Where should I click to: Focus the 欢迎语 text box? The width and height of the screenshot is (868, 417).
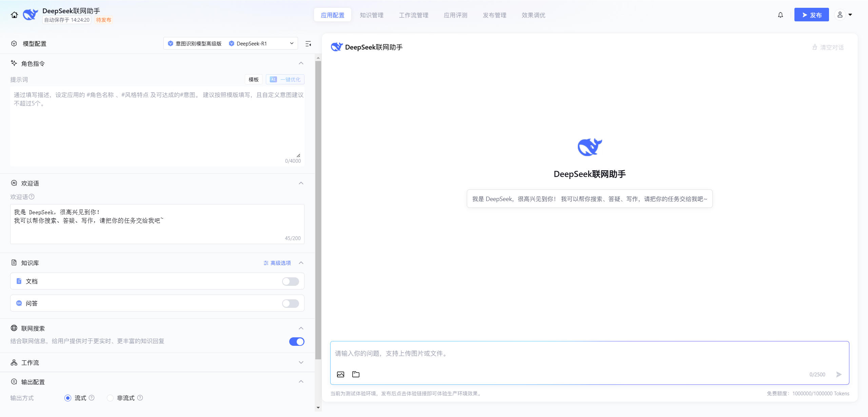pos(157,224)
